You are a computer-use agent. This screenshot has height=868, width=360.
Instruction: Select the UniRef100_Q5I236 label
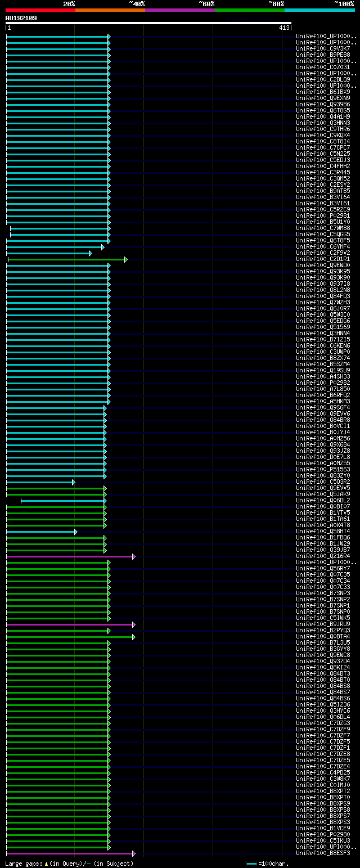click(x=323, y=705)
